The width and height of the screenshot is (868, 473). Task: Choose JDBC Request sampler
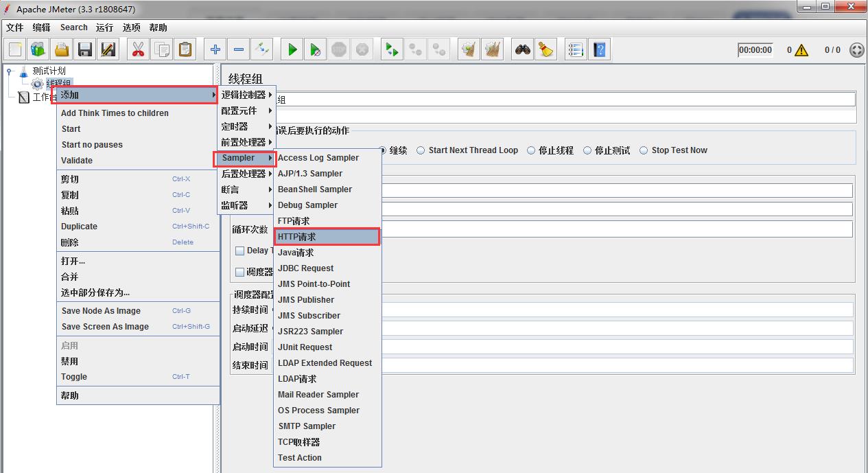[327, 268]
